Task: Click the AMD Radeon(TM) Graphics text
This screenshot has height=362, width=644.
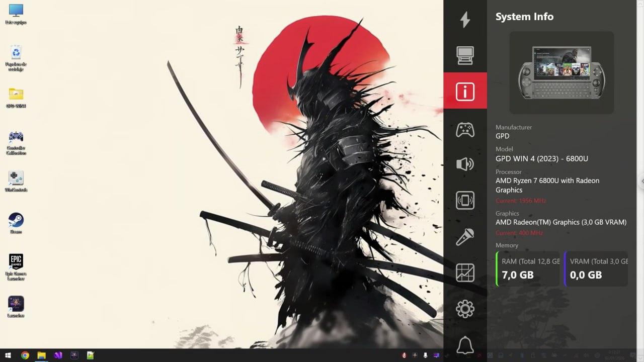Action: tap(561, 222)
